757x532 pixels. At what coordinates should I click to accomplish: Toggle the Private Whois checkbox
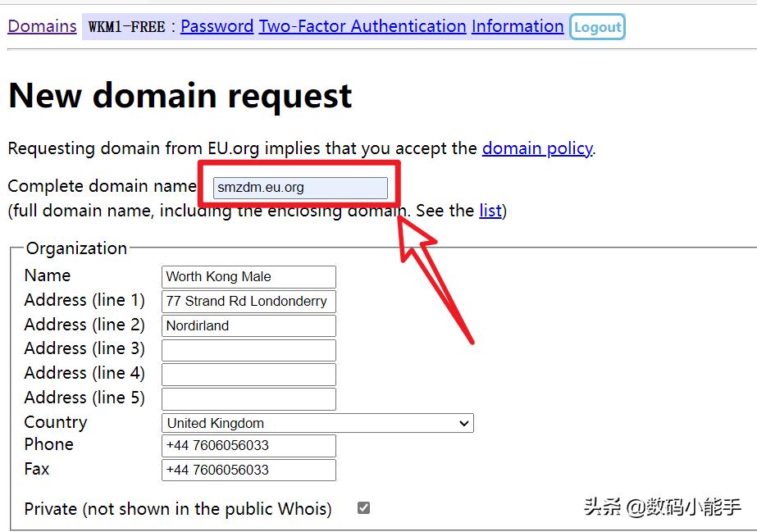coord(363,508)
